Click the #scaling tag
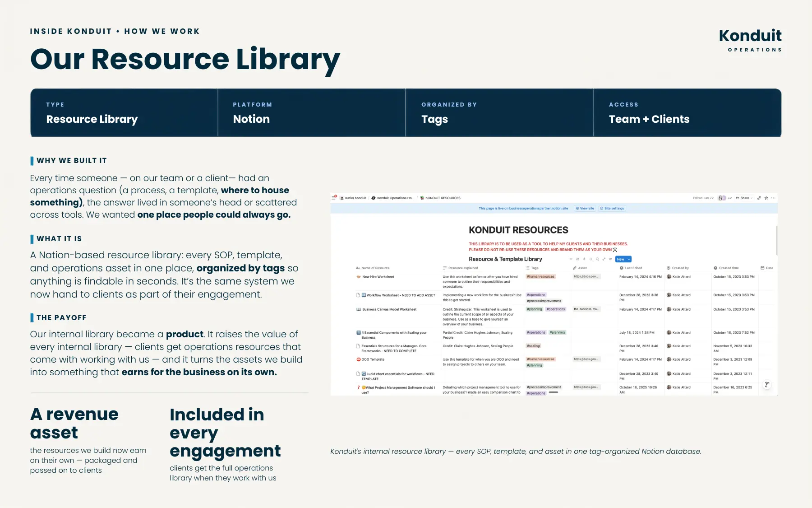This screenshot has height=508, width=812. click(533, 345)
